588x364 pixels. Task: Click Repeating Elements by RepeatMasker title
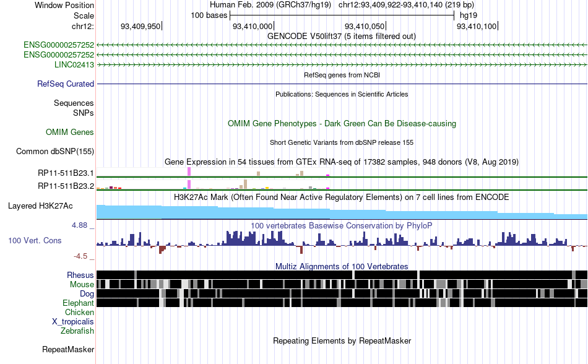[342, 340]
